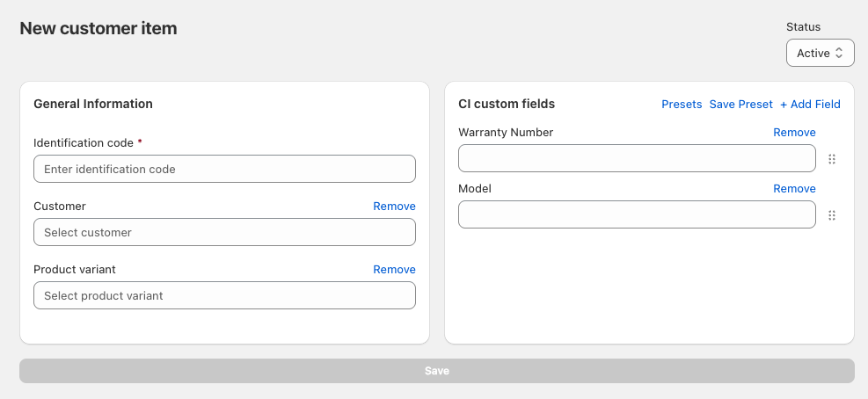
Task: Click the CI custom fields heading
Action: click(507, 104)
